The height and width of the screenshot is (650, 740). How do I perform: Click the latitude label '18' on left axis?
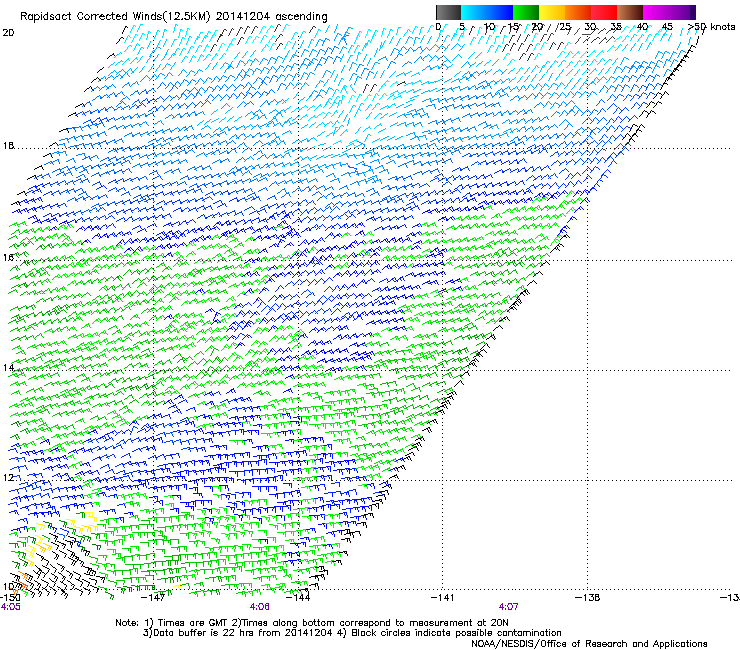(8, 146)
